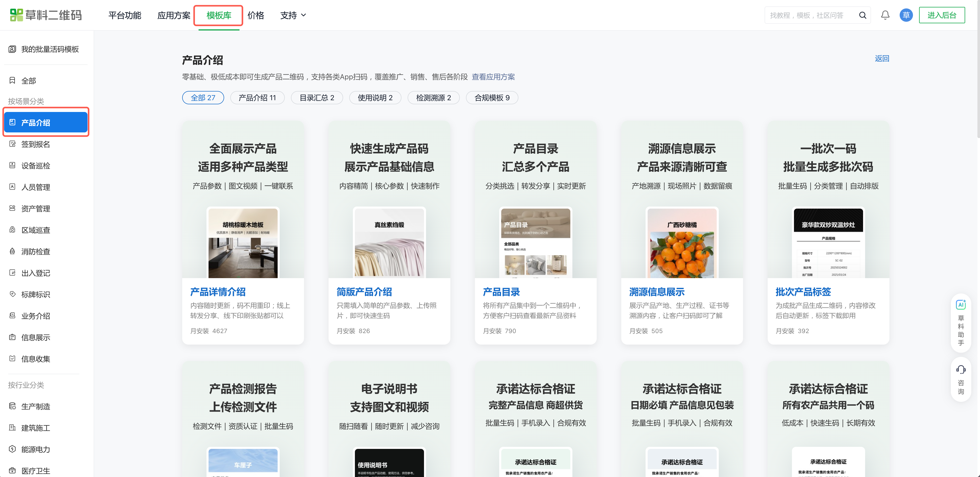Click the 真丝素绉缎 preview thumbnail
Image resolution: width=980 pixels, height=477 pixels.
389,243
